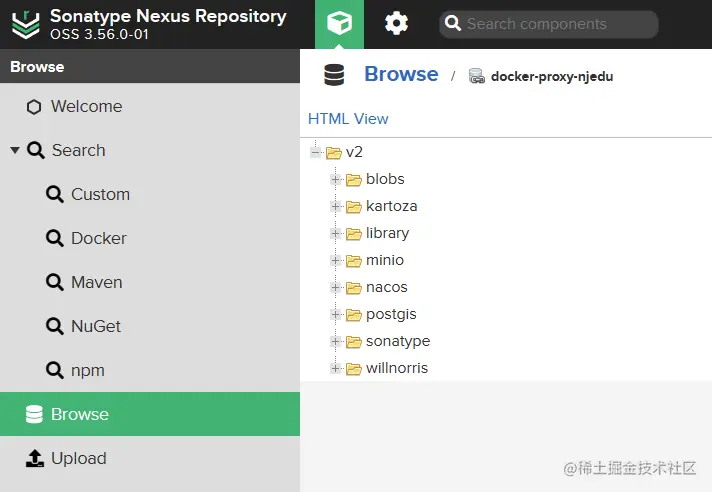Select the willnorris tree item

397,368
